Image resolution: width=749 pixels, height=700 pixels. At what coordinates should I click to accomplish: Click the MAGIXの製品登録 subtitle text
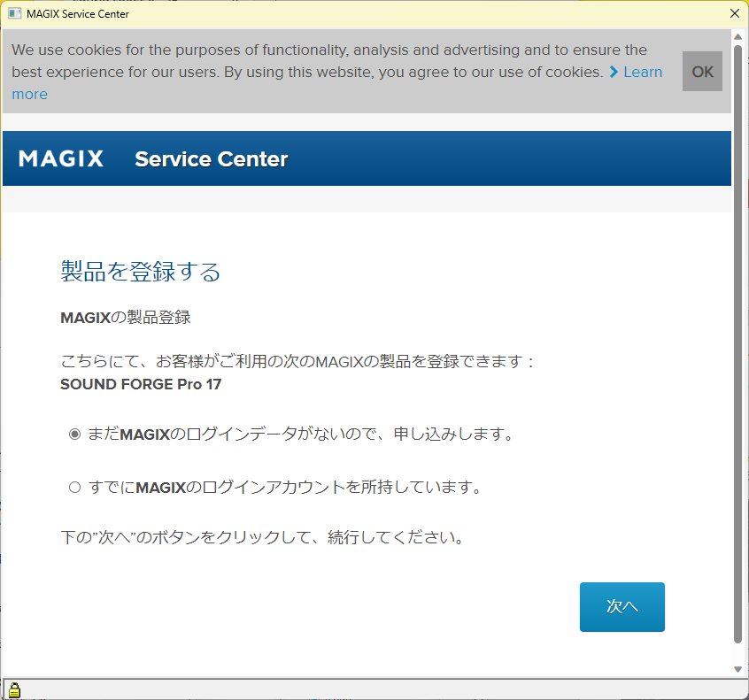point(126,317)
